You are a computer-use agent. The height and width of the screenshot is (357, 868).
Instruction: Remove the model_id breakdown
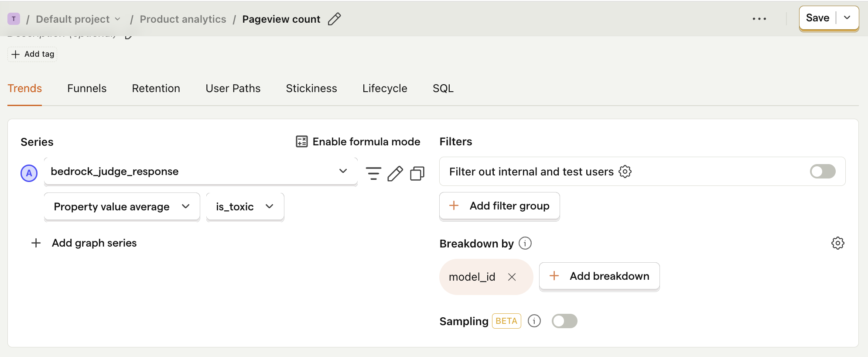click(512, 277)
